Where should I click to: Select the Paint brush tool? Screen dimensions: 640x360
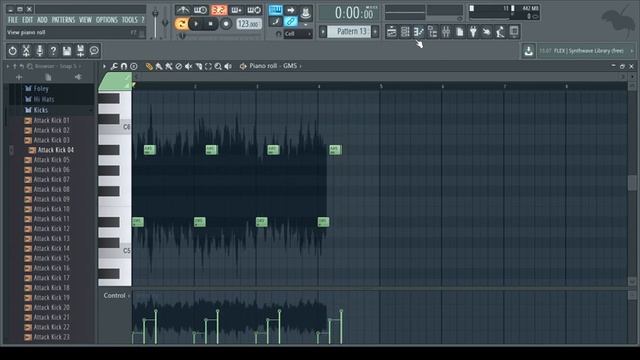(x=159, y=66)
